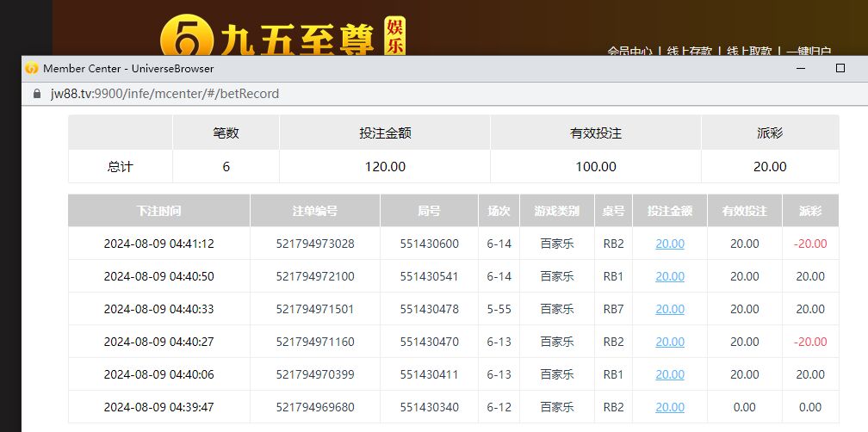Open the 会员中心 link in the top navigation
Screen dimensions: 868x432
click(629, 51)
